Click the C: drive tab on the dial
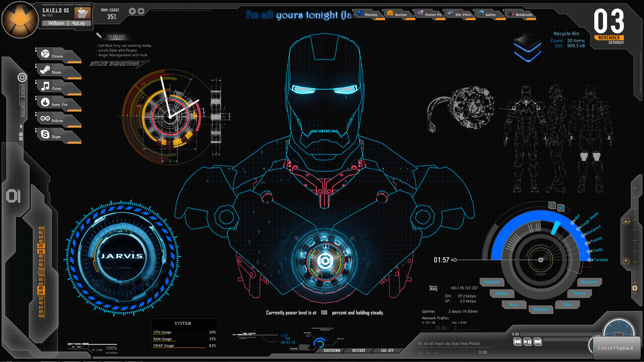This screenshot has height=362, width=644. click(x=552, y=205)
